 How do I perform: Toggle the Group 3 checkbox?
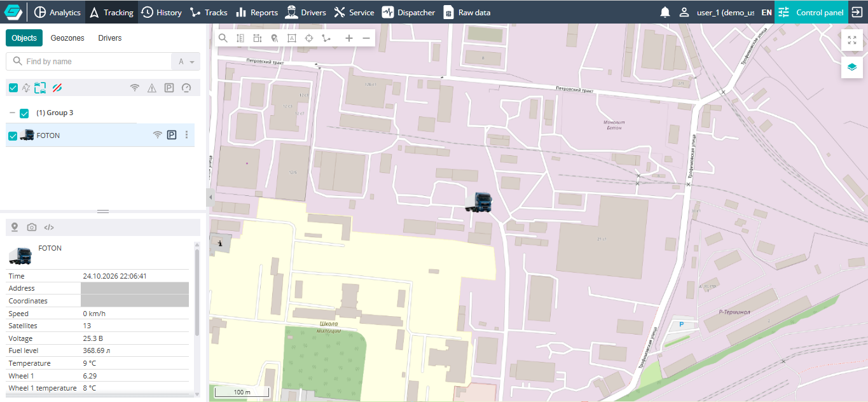(24, 113)
